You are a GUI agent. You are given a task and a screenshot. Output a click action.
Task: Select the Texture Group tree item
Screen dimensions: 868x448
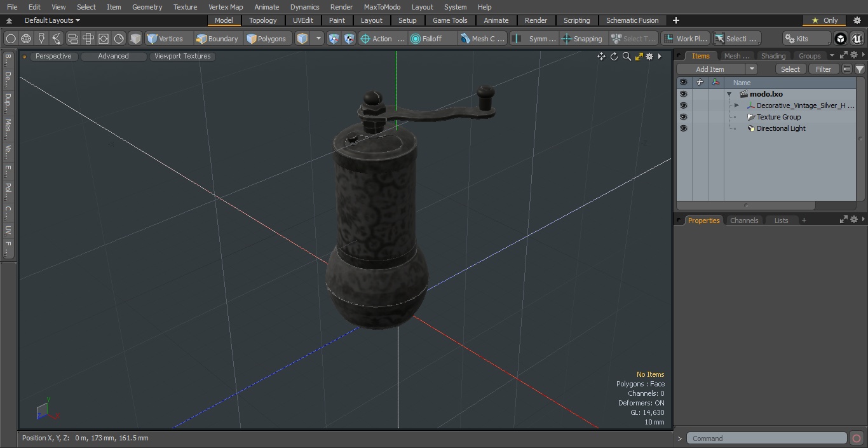778,117
